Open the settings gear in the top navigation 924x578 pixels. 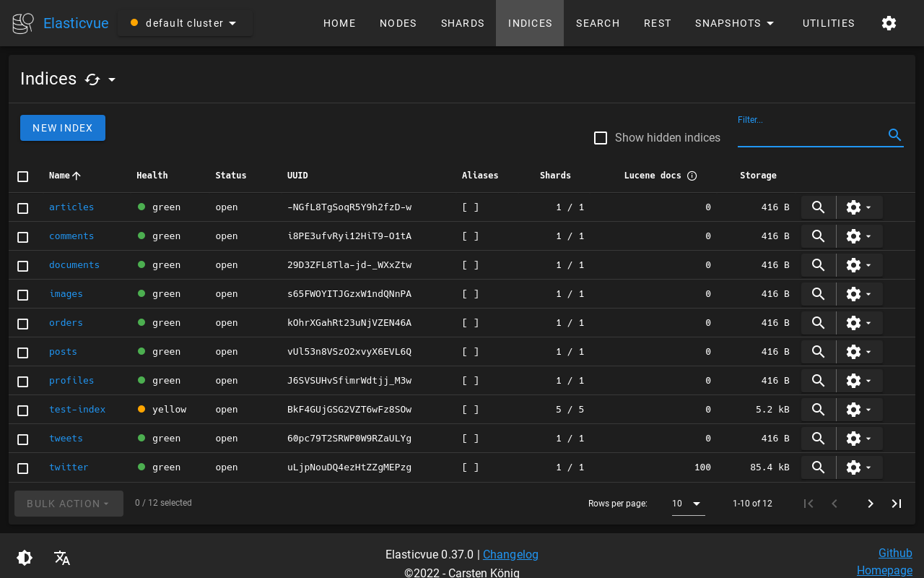(889, 23)
